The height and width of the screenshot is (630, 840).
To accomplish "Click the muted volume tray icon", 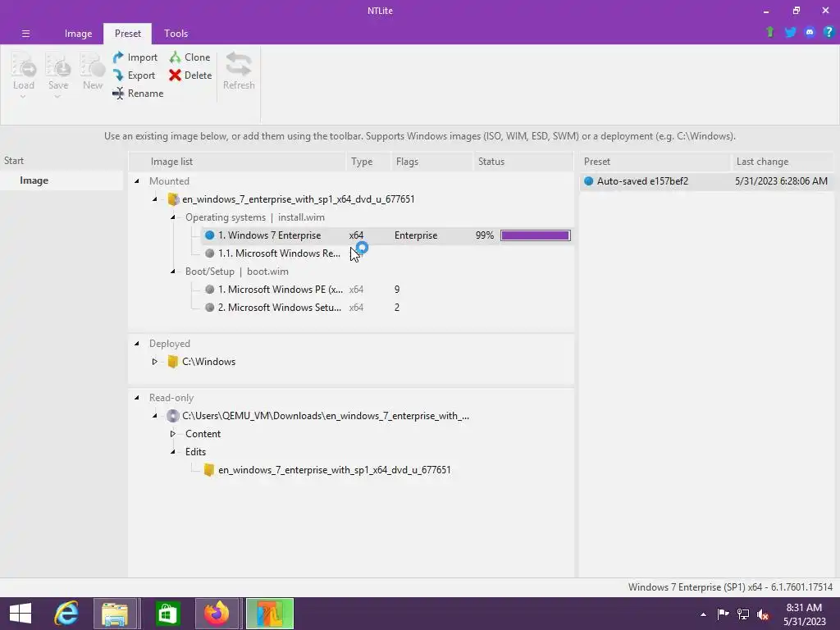I will 763,614.
